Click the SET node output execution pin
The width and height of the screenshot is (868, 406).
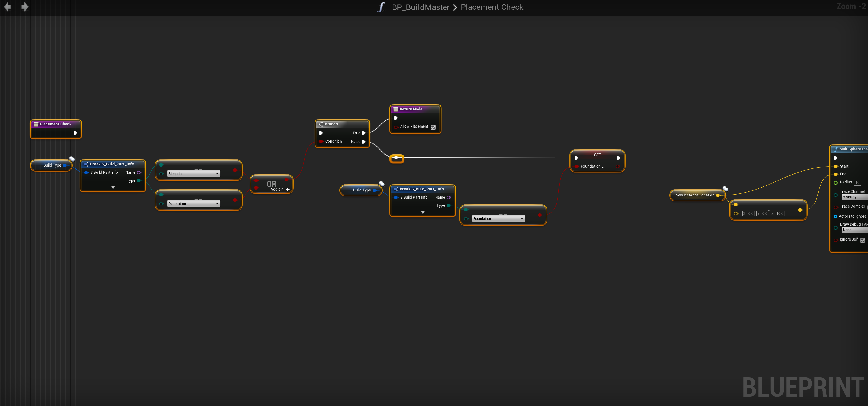coord(618,158)
